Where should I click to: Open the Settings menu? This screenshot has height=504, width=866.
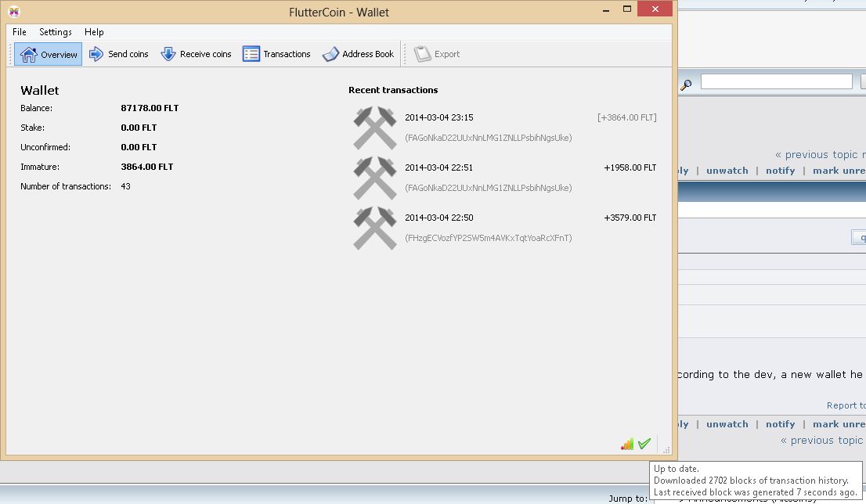56,32
